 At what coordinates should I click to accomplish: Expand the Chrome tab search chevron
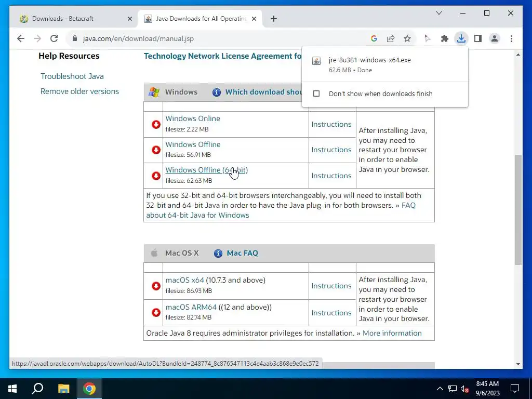click(438, 13)
